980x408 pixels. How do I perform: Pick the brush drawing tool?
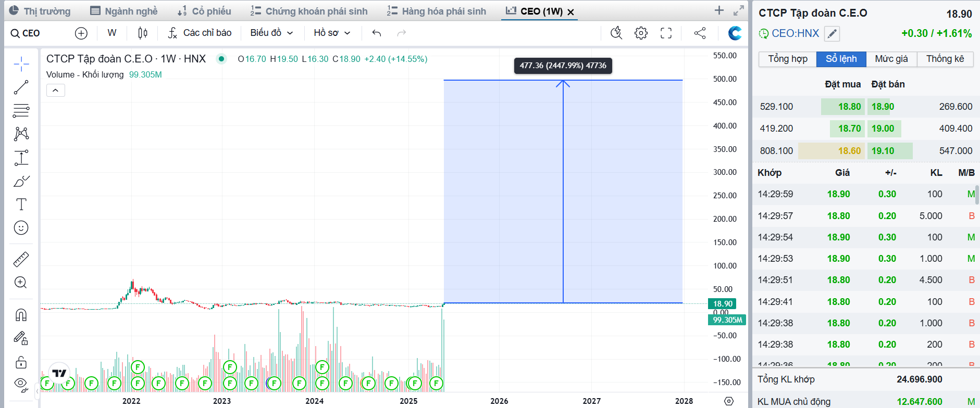coord(21,181)
